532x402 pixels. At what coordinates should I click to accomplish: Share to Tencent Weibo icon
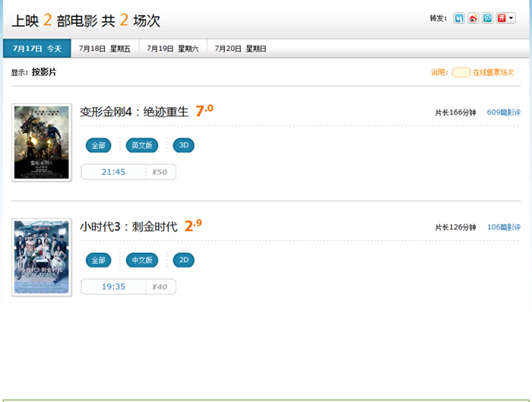tap(488, 18)
